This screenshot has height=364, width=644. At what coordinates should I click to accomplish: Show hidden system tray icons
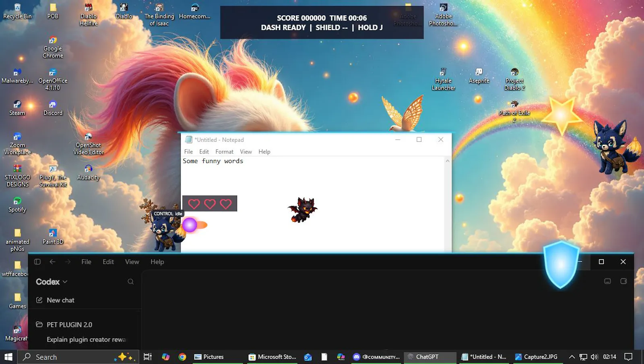pos(572,357)
